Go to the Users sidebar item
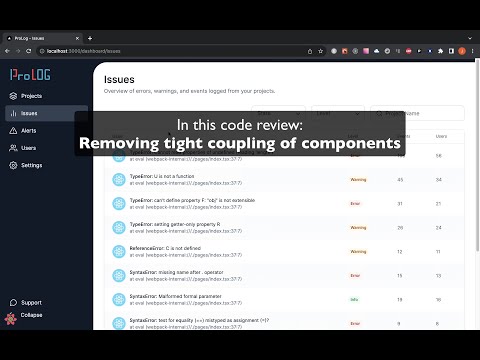Image resolution: width=480 pixels, height=360 pixels. coord(23,148)
